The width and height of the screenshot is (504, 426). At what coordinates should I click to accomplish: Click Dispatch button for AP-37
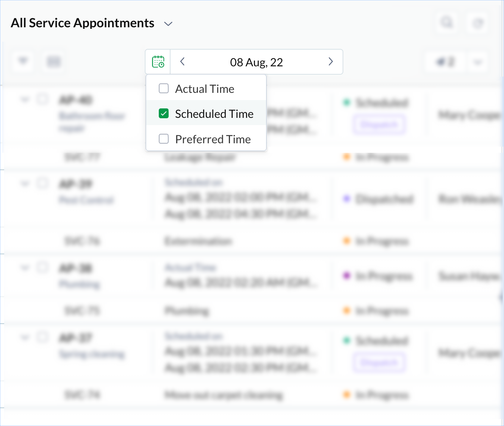(x=379, y=363)
